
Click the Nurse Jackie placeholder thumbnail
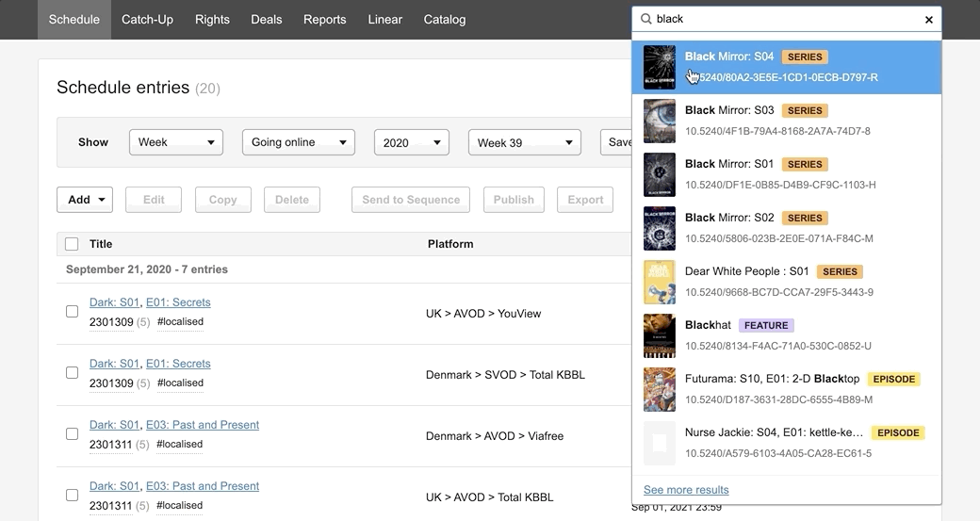[x=659, y=443]
